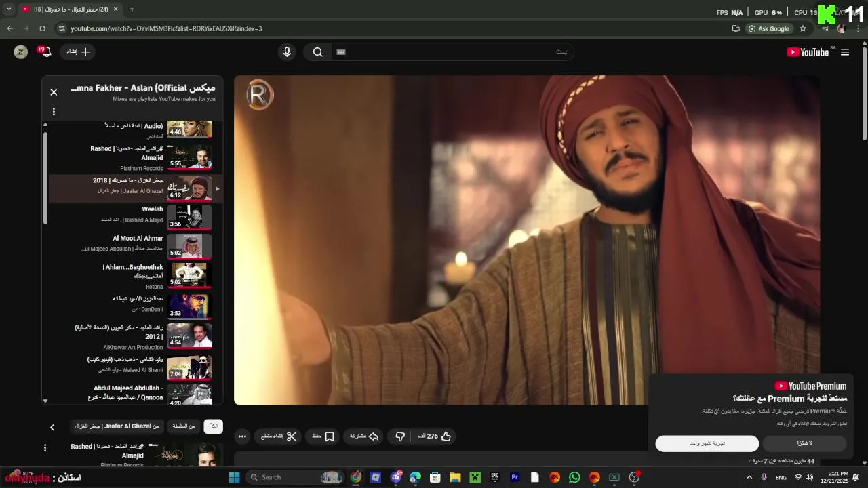The width and height of the screenshot is (868, 488).
Task: Dislike the video with thumbs down
Action: 399,436
